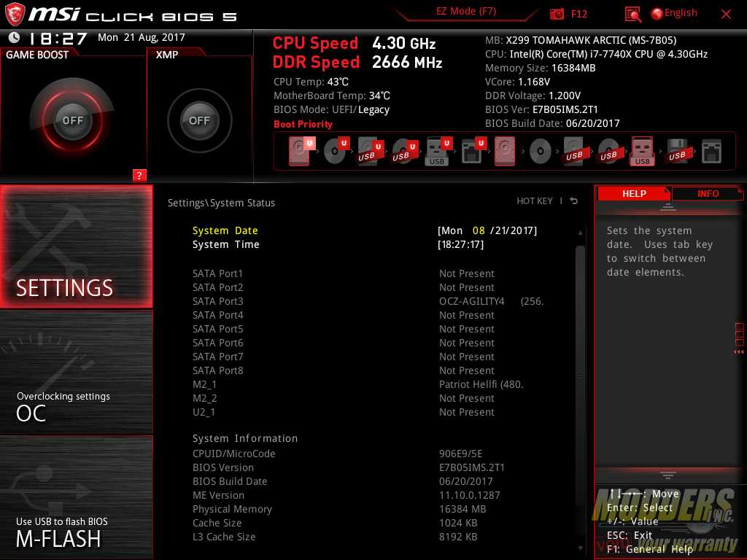Viewport: 747px width, 560px height.
Task: Click the bottom grip handle of help panel
Action: [x=668, y=475]
